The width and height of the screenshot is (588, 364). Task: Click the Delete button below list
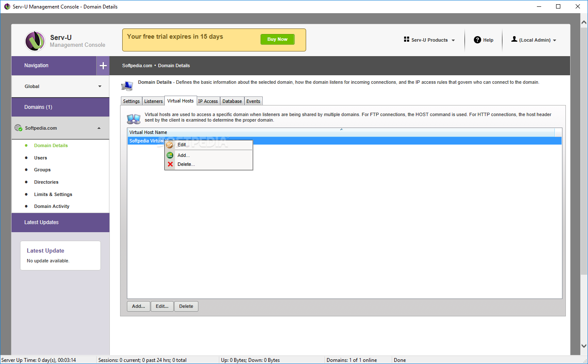pos(186,306)
